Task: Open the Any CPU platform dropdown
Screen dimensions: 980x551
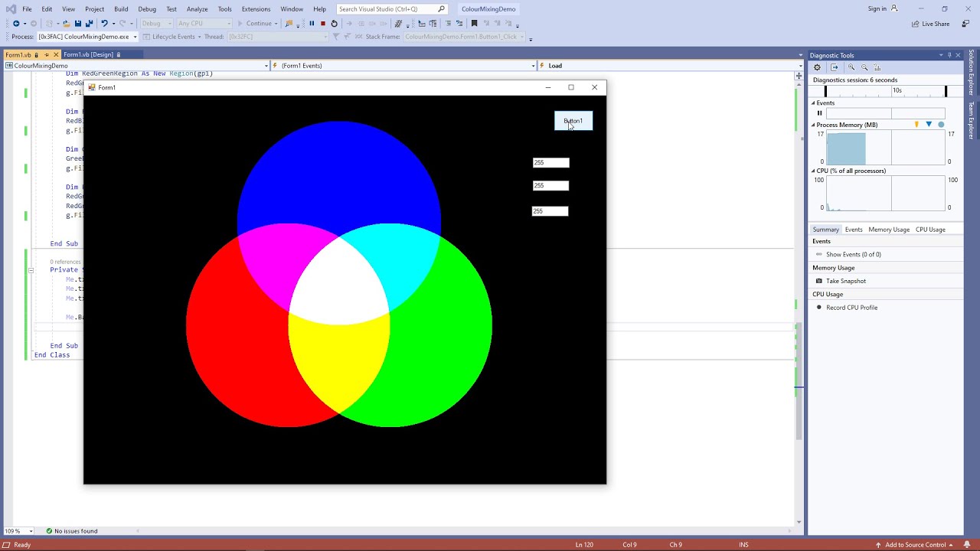Action: (203, 23)
